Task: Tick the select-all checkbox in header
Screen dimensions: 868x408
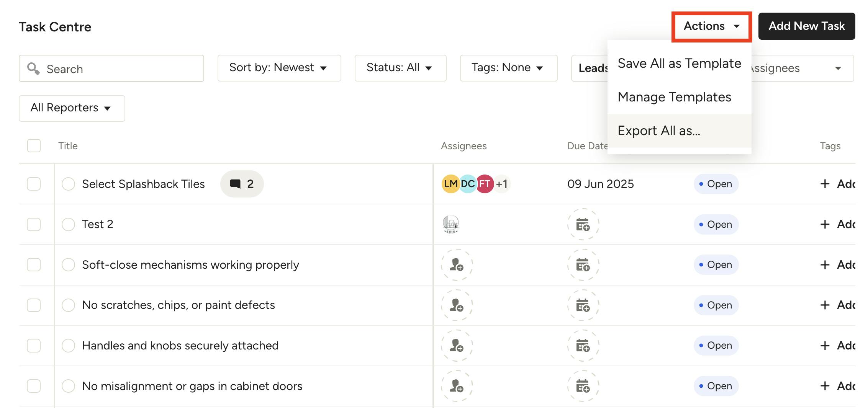Action: pyautogui.click(x=34, y=146)
